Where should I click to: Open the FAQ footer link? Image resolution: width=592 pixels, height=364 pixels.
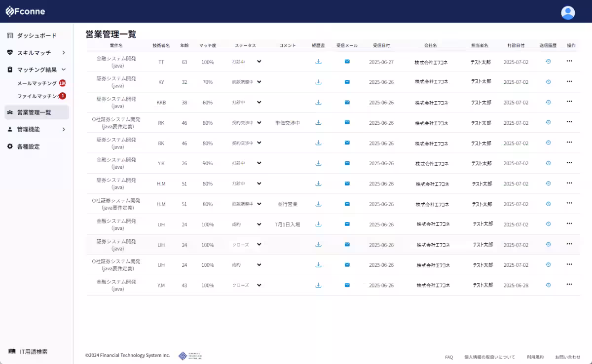click(448, 357)
